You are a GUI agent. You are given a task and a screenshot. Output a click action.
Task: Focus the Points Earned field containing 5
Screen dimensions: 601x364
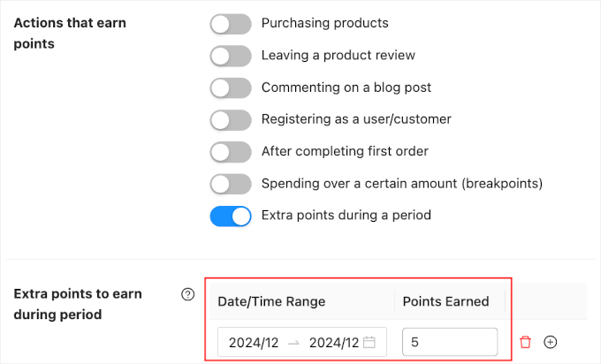tap(449, 342)
